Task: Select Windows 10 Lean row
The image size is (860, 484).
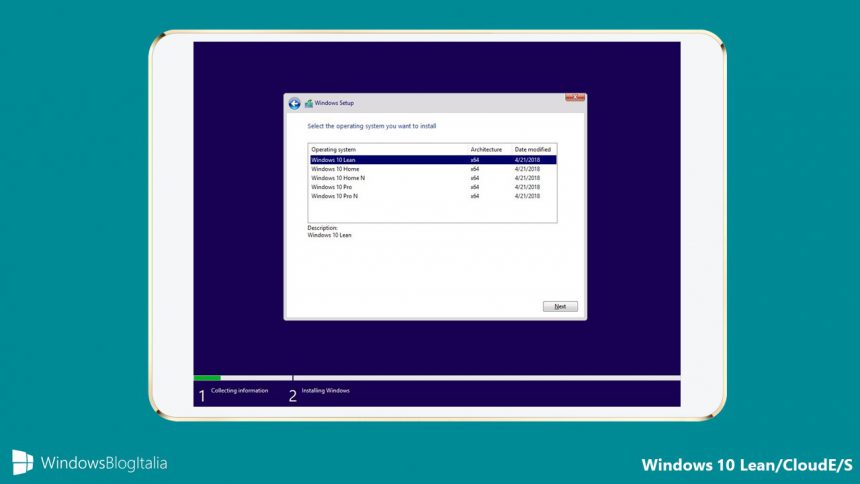Action: [433, 160]
